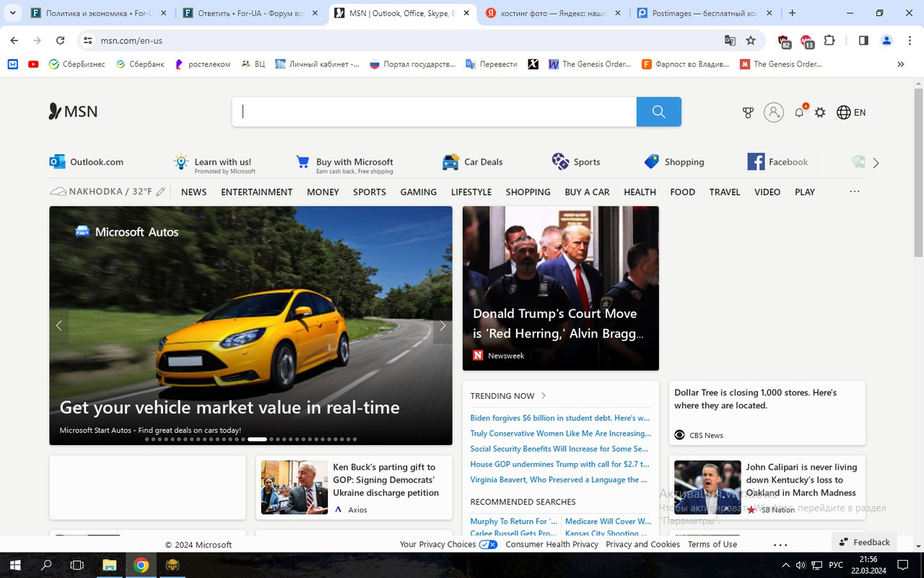Viewport: 924px width, 578px height.
Task: Click Chrome icon in taskbar
Action: [141, 565]
